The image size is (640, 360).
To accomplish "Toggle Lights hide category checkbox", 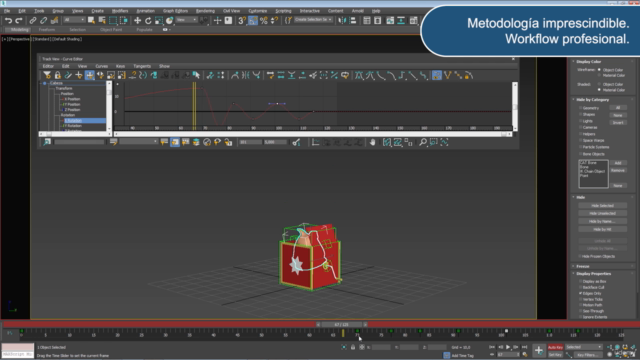I will click(x=580, y=121).
